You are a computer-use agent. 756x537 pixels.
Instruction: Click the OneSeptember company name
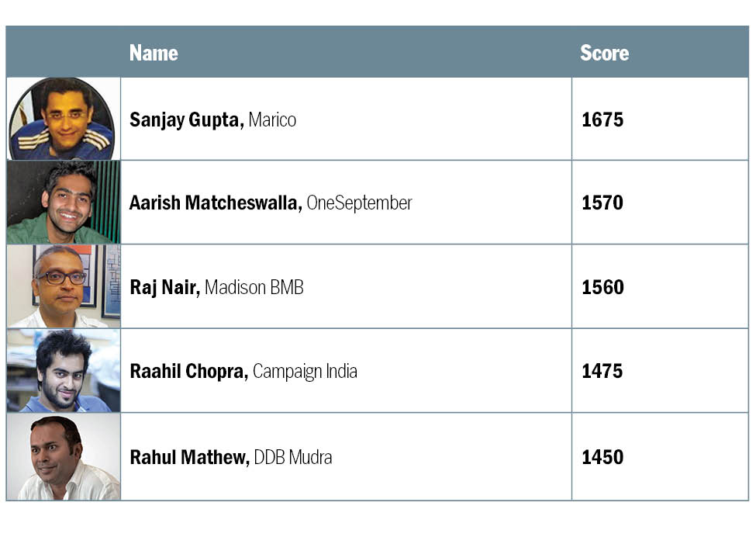pos(359,203)
